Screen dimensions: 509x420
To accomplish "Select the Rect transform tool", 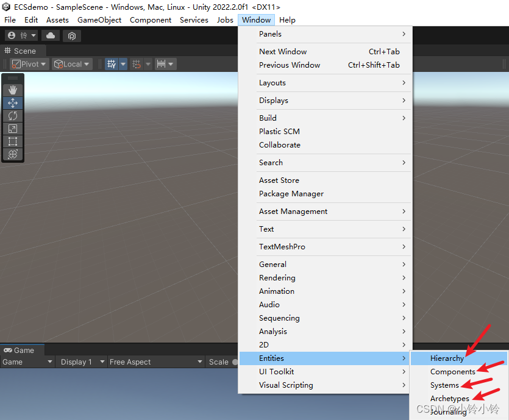I will (x=13, y=141).
